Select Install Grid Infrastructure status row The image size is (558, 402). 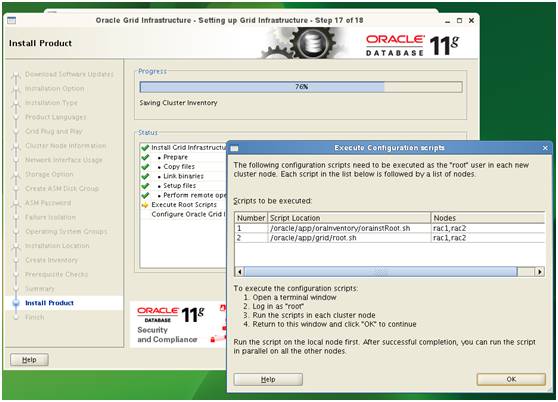point(184,147)
